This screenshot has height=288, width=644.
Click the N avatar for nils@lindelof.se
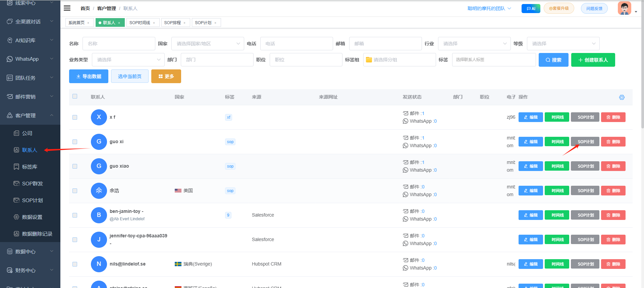[x=99, y=264]
